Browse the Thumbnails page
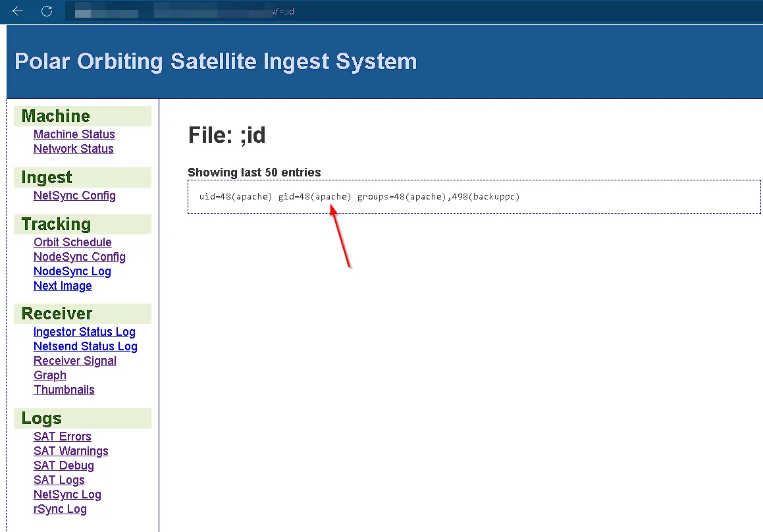The height and width of the screenshot is (532, 763). click(x=64, y=390)
